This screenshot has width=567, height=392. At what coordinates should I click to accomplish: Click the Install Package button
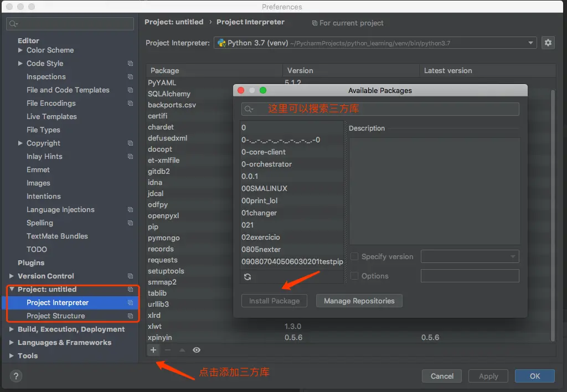pyautogui.click(x=274, y=301)
